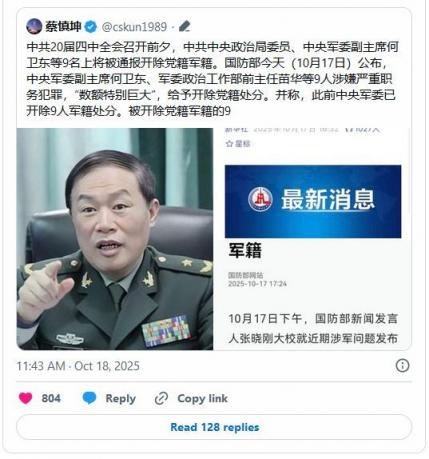Viewport: 429px width, 459px height.
Task: Click the 804 likes count
Action: (x=51, y=398)
